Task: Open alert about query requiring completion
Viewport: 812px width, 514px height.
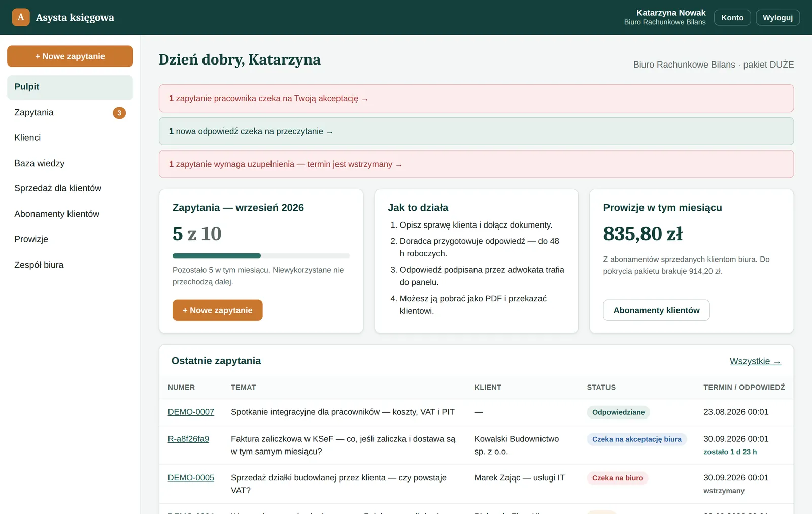Action: coord(476,164)
